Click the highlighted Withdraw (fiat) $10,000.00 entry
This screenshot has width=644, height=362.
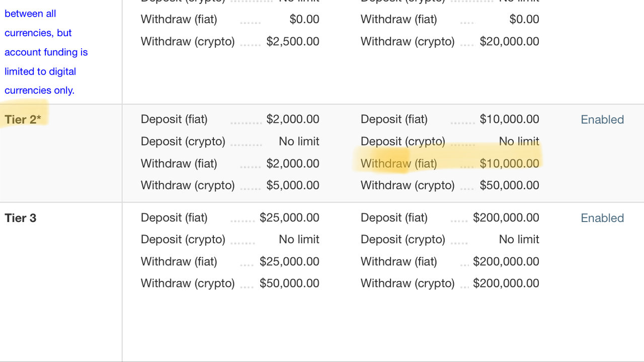pyautogui.click(x=450, y=164)
